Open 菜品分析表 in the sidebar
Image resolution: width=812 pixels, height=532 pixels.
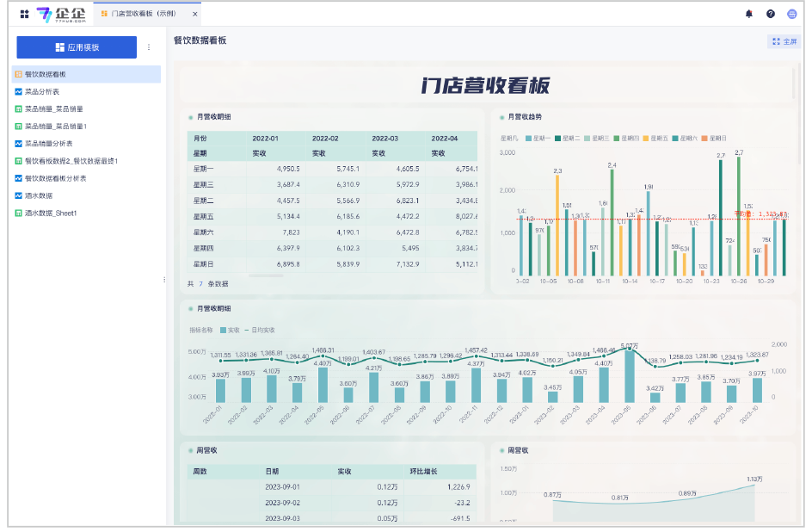pos(42,92)
